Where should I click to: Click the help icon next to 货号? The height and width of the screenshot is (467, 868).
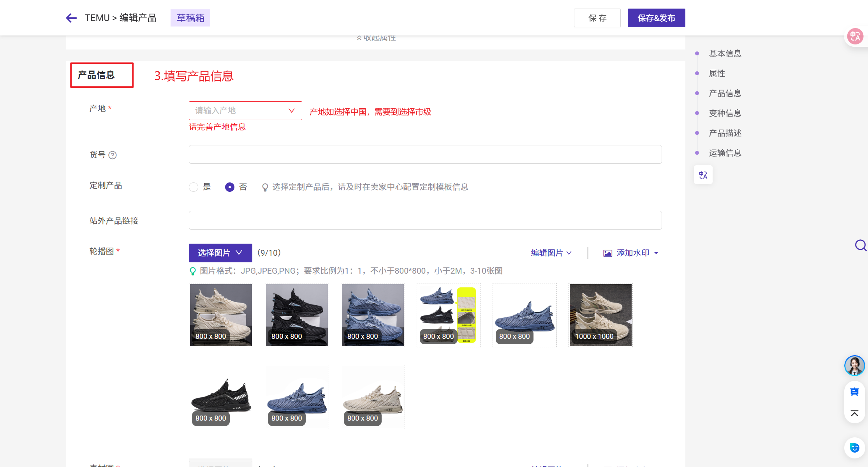point(113,155)
